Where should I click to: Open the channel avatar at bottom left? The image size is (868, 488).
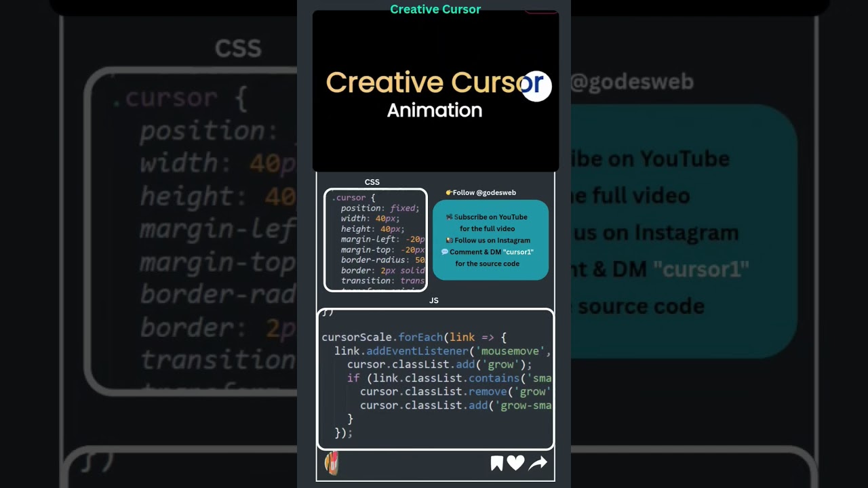(332, 464)
